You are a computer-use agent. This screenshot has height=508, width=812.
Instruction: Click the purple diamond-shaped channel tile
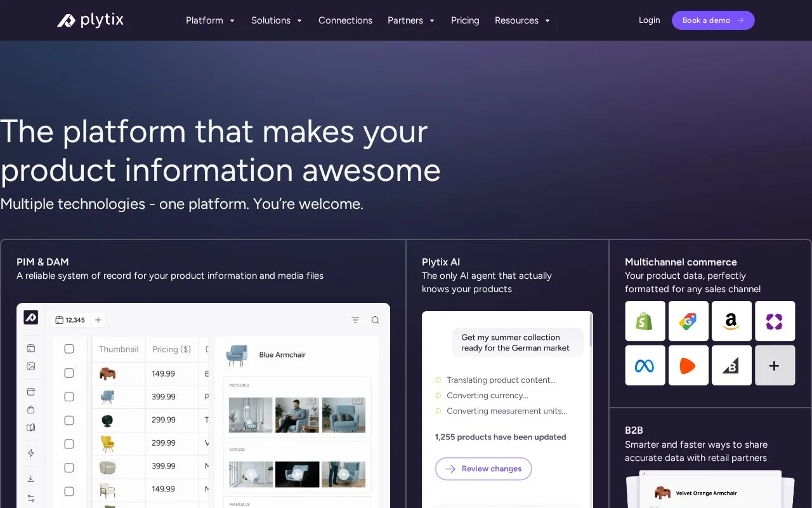[x=775, y=321]
